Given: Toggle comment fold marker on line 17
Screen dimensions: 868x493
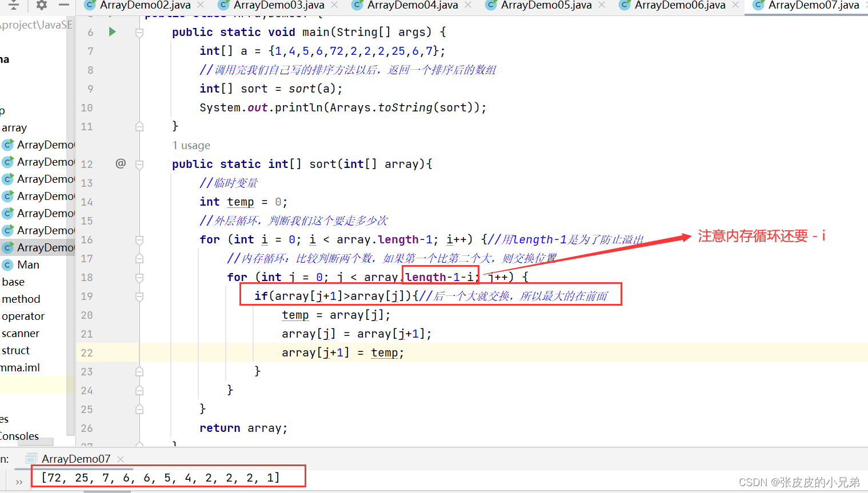Looking at the screenshot, I should (139, 259).
